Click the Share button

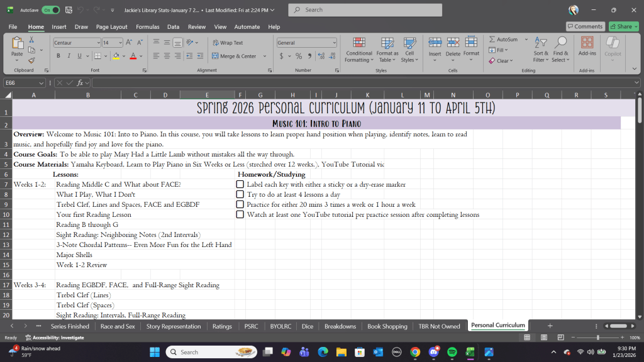click(x=620, y=26)
